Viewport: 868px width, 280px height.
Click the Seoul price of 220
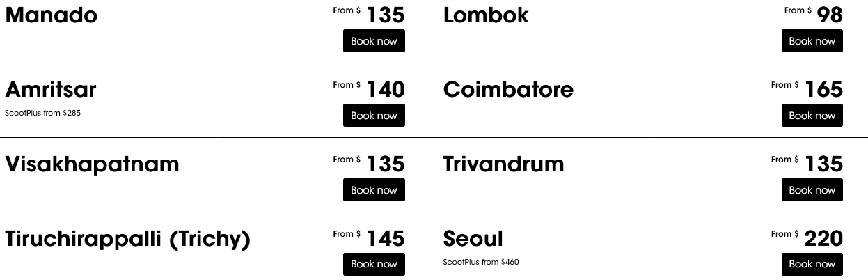pyautogui.click(x=823, y=238)
